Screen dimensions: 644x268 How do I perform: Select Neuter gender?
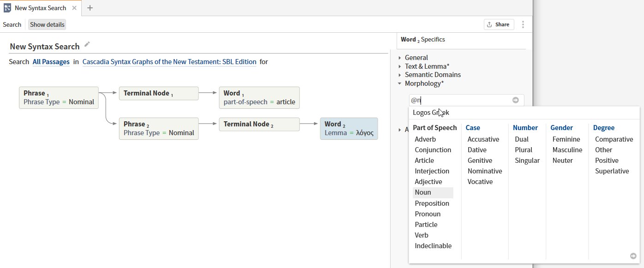point(562,161)
